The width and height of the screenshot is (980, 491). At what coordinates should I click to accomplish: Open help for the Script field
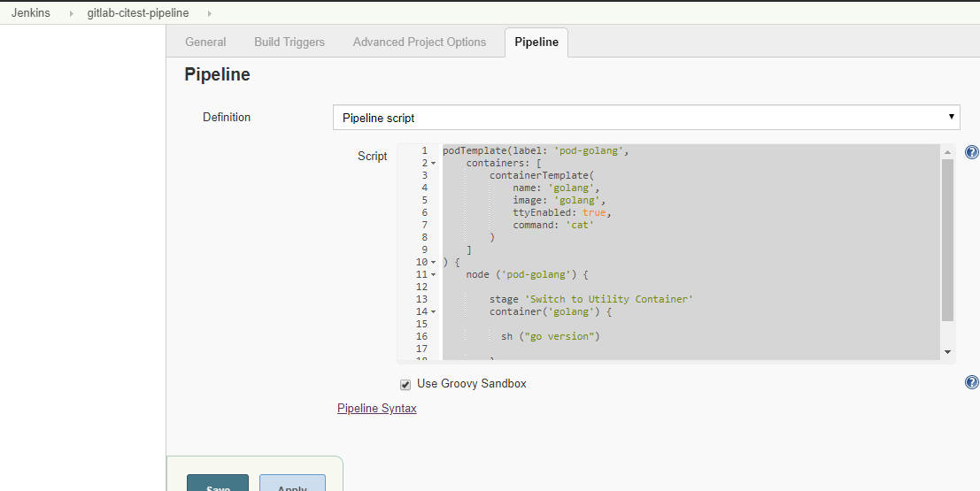pos(971,152)
